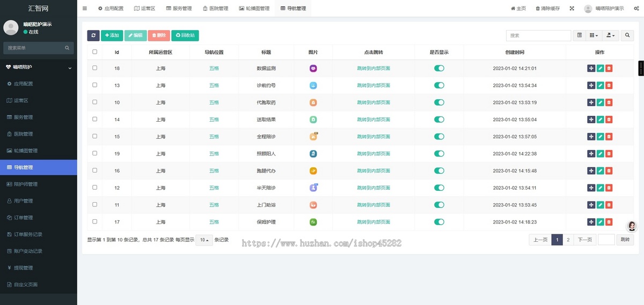Image resolution: width=644 pixels, height=305 pixels.
Task: Click the edit pencil icon for row 10
Action: (600, 102)
